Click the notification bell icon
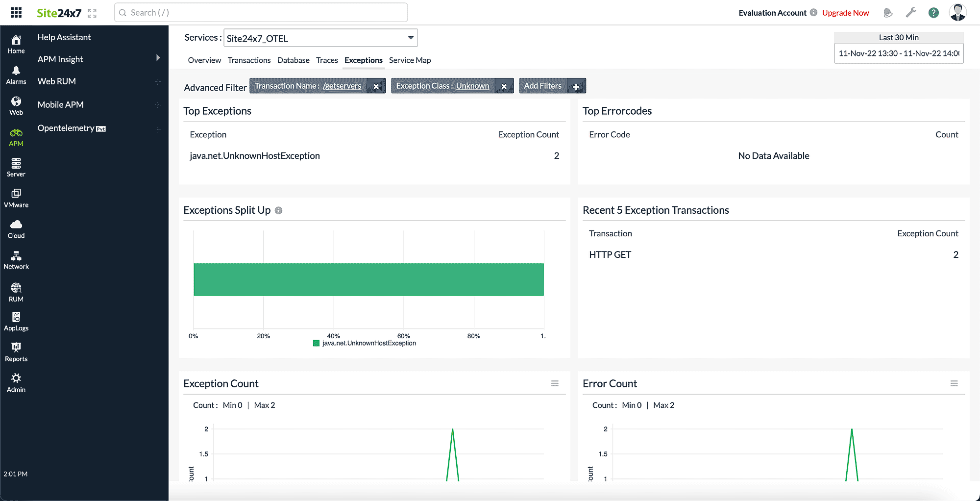 point(888,13)
